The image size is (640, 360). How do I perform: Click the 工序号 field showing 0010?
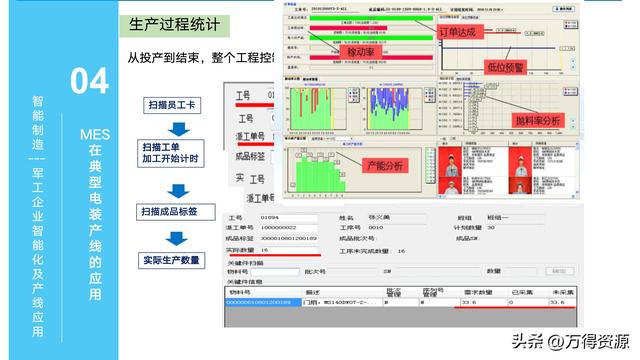click(396, 228)
